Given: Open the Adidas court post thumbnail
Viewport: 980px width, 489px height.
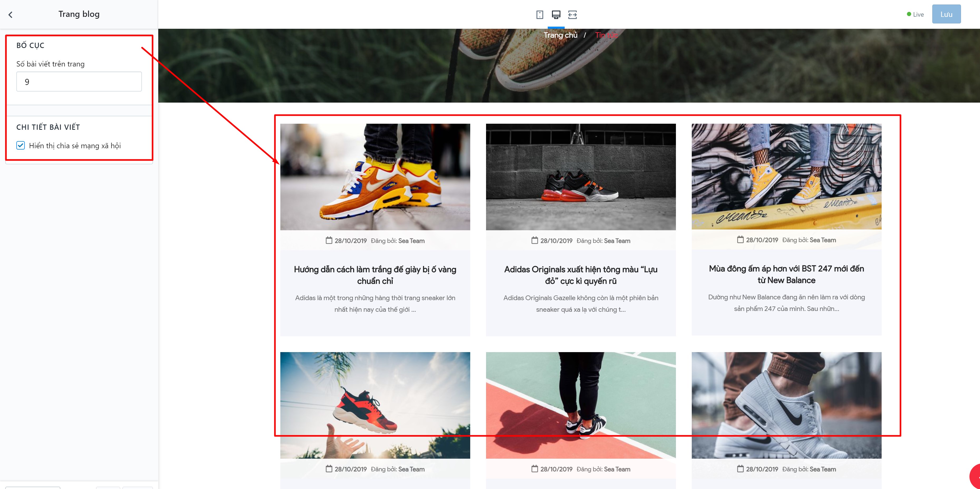Looking at the screenshot, I should click(x=580, y=405).
